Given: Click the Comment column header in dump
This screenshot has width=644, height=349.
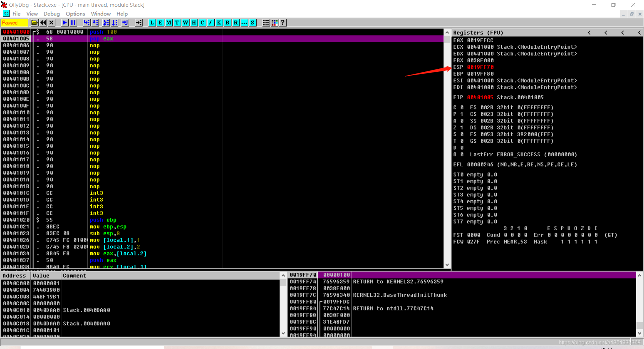Looking at the screenshot, I should [x=170, y=276].
